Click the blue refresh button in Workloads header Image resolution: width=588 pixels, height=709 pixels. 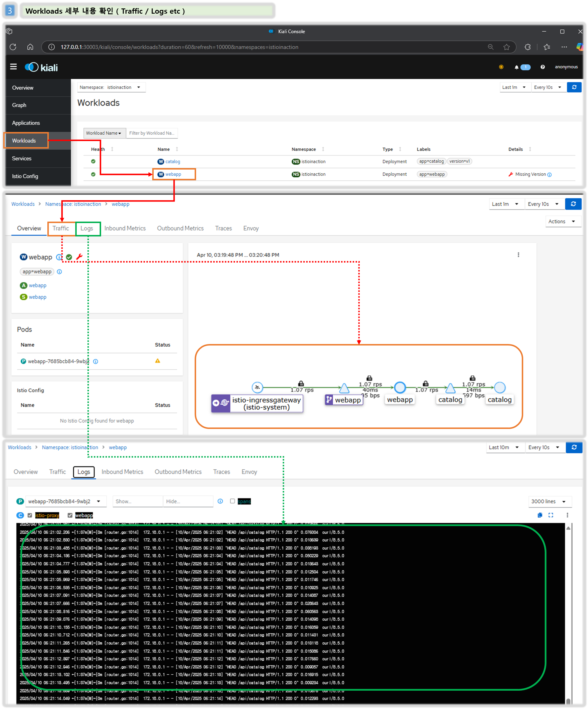pyautogui.click(x=574, y=87)
